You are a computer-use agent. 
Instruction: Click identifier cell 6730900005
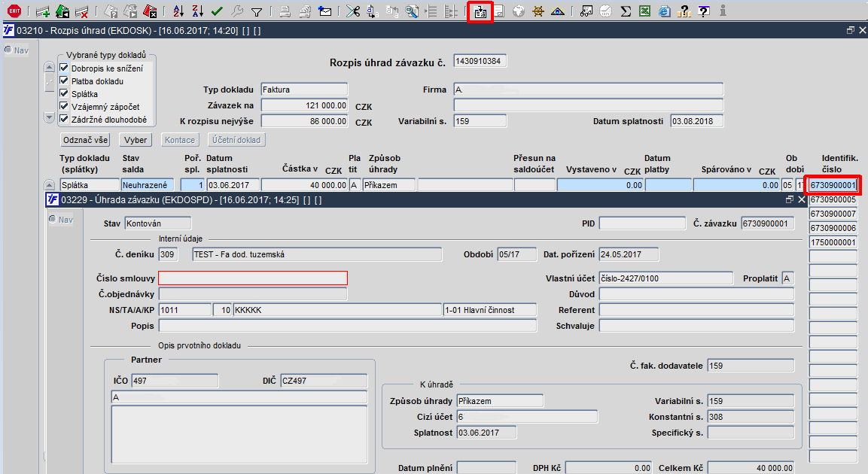coord(833,199)
